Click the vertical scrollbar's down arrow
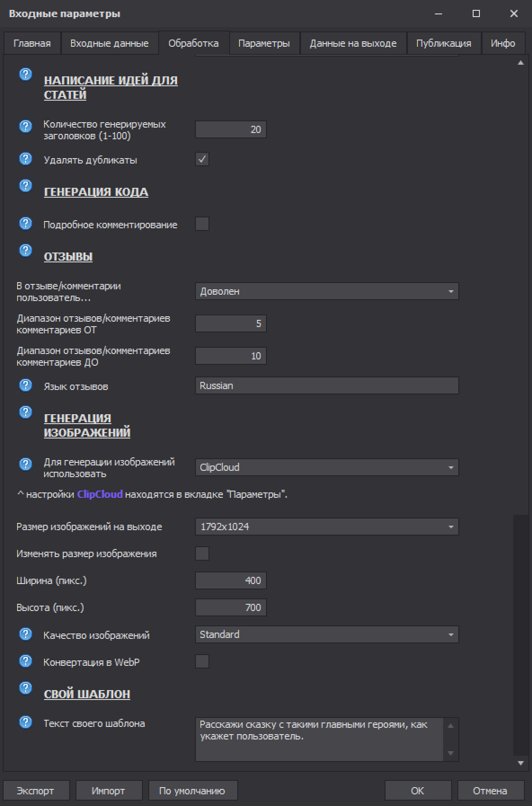The height and width of the screenshot is (806, 532). (521, 763)
